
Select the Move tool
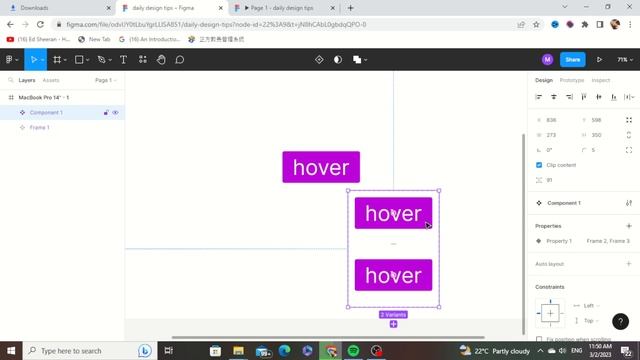(x=33, y=60)
